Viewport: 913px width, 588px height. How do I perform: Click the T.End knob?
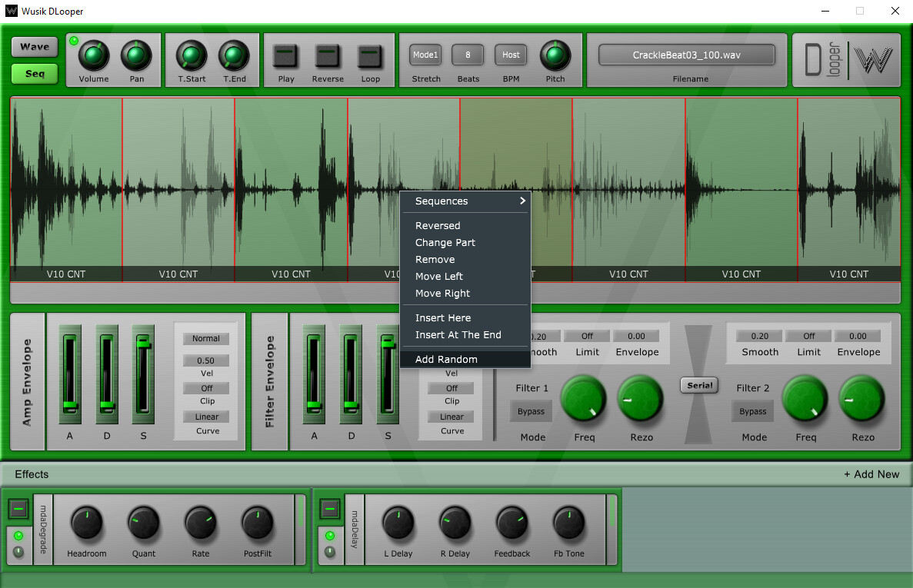(x=234, y=56)
